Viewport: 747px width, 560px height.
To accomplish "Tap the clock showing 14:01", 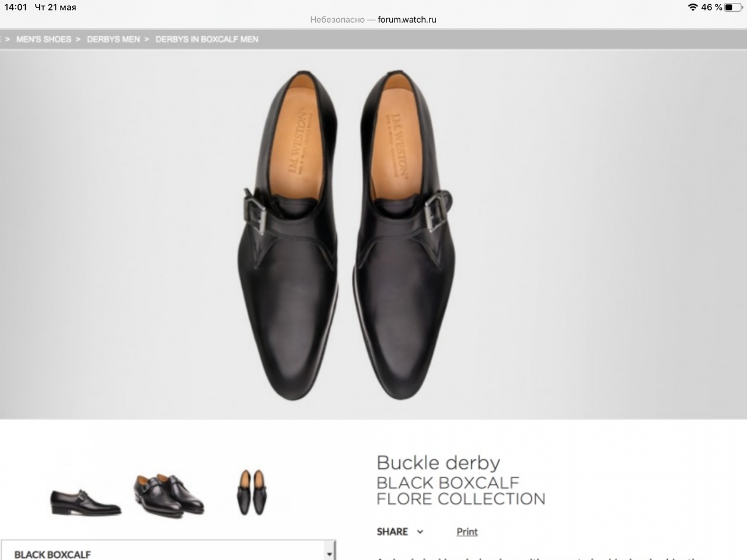I will pyautogui.click(x=16, y=8).
